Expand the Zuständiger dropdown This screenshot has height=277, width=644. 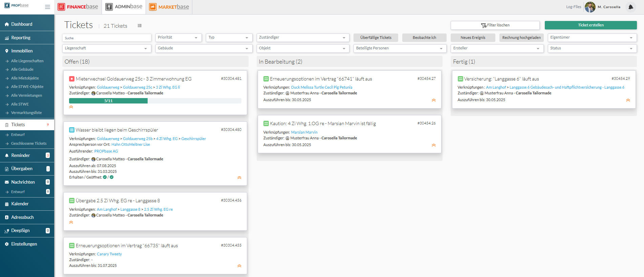[x=302, y=38]
